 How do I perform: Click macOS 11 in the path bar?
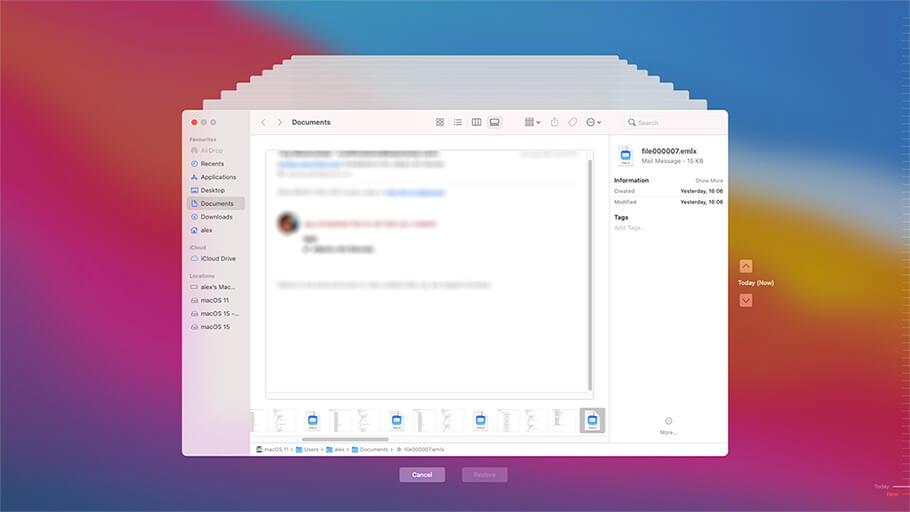point(272,450)
